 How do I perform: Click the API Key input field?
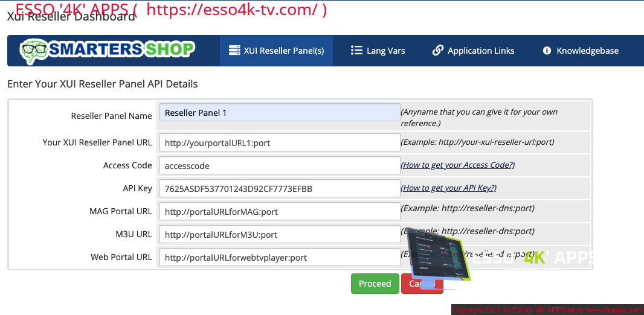[x=280, y=189]
